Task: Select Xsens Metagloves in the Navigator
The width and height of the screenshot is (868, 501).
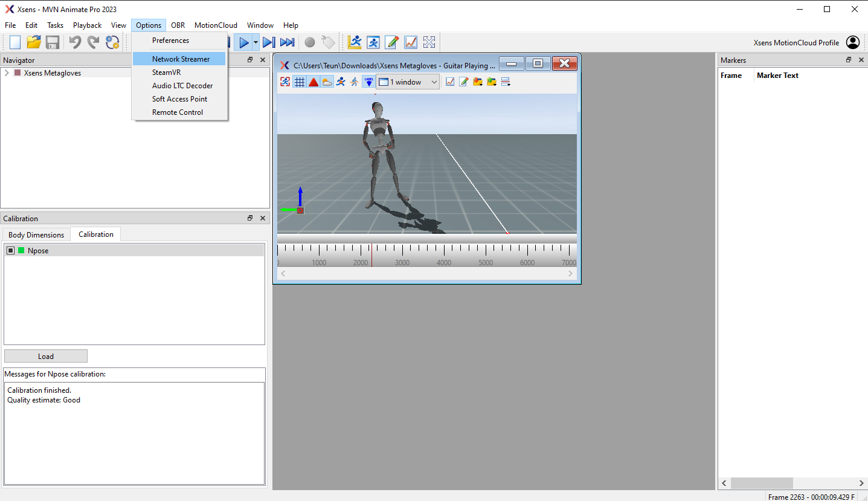Action: tap(53, 73)
